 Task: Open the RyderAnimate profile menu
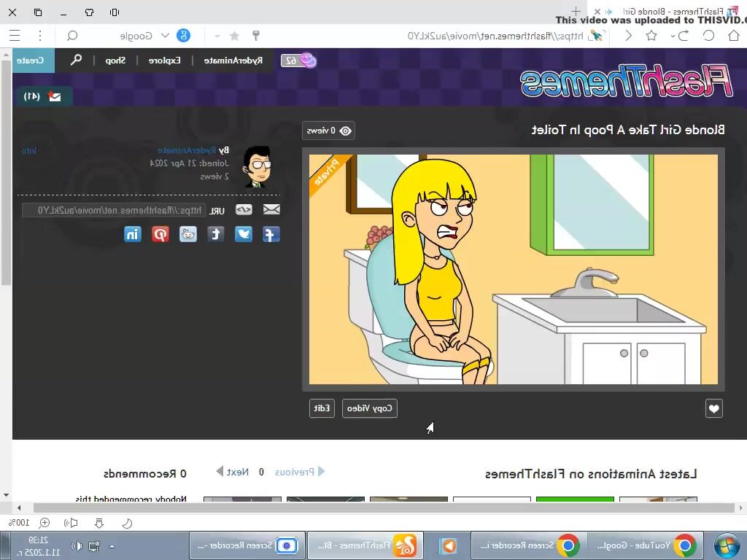point(233,61)
